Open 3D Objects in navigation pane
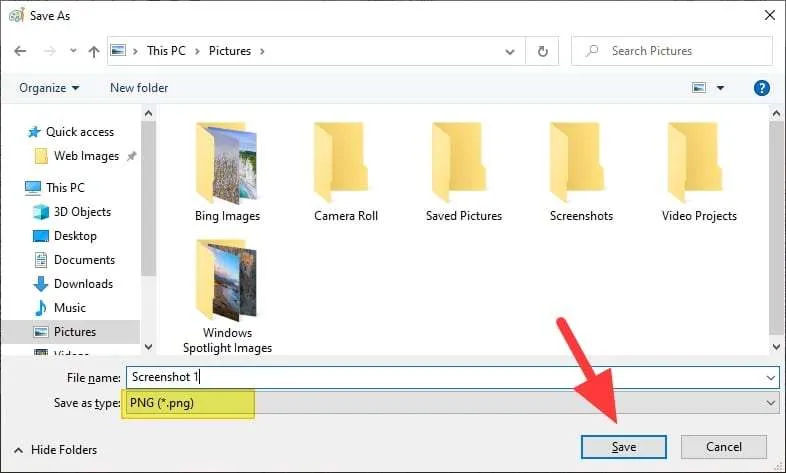Screen dimensions: 786x473 click(82, 212)
